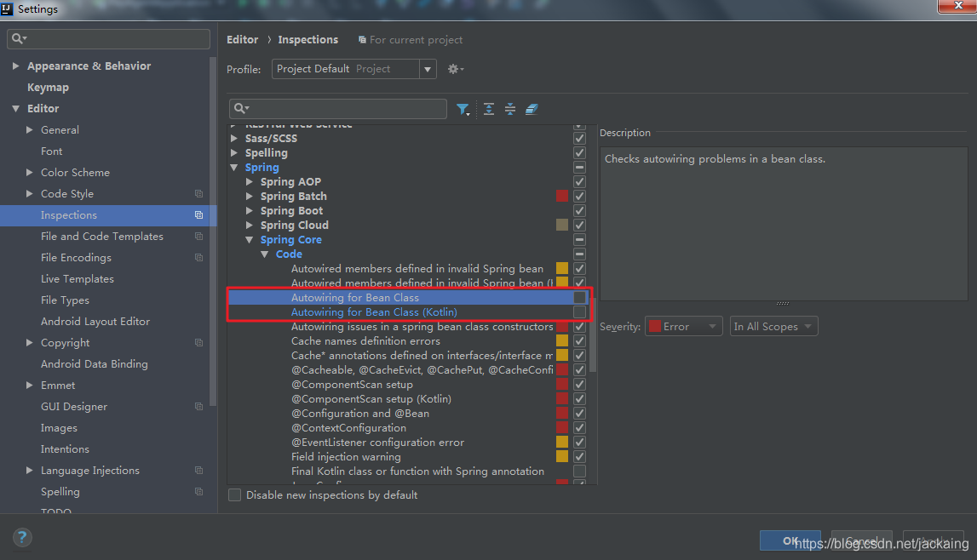This screenshot has height=560, width=977.
Task: Click the OK button
Action: (790, 540)
